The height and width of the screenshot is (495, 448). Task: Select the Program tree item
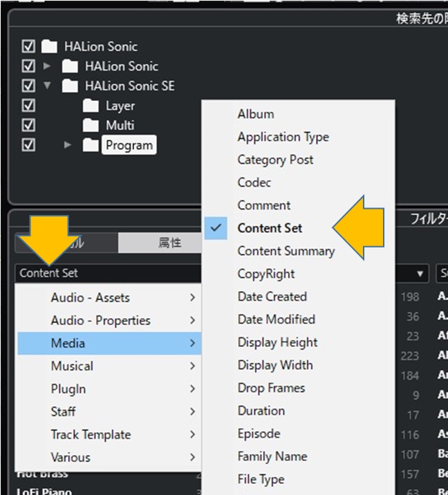coord(129,145)
